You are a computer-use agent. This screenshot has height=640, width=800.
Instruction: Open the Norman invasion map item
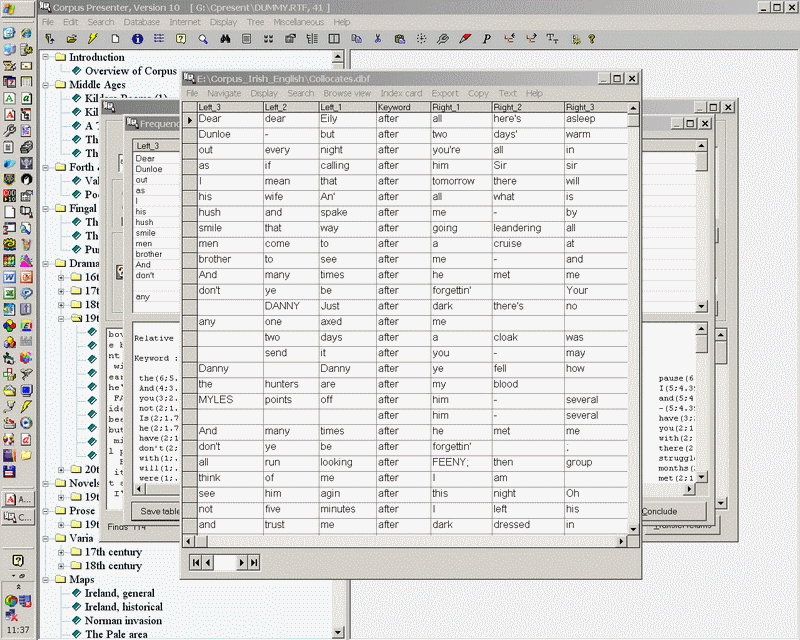click(x=123, y=620)
